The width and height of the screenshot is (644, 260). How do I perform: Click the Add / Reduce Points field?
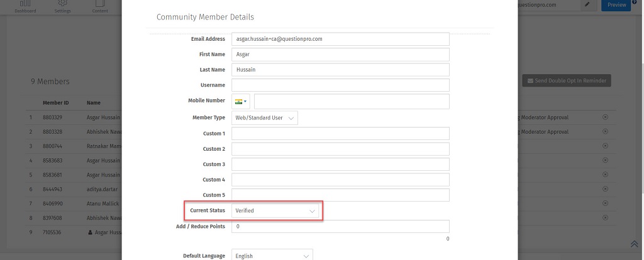(x=340, y=226)
